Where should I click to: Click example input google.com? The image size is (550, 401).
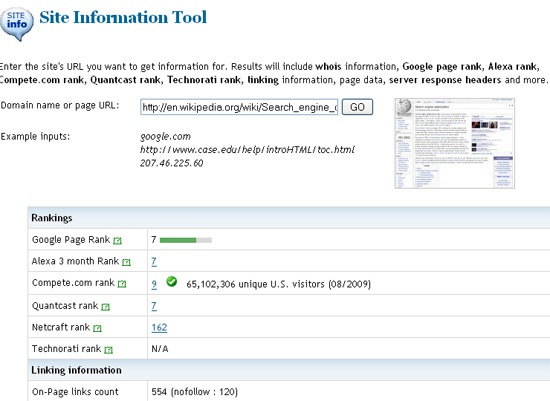click(x=165, y=136)
